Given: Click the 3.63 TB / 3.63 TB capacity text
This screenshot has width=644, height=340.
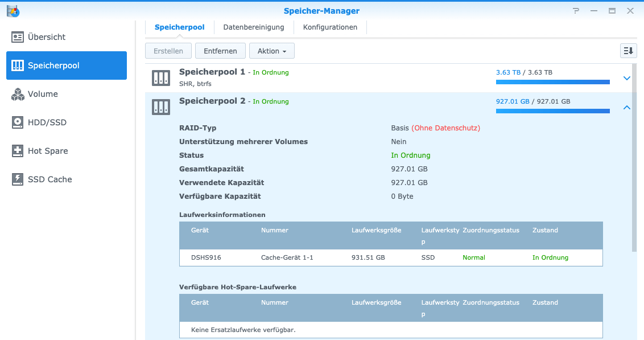Looking at the screenshot, I should [x=524, y=72].
